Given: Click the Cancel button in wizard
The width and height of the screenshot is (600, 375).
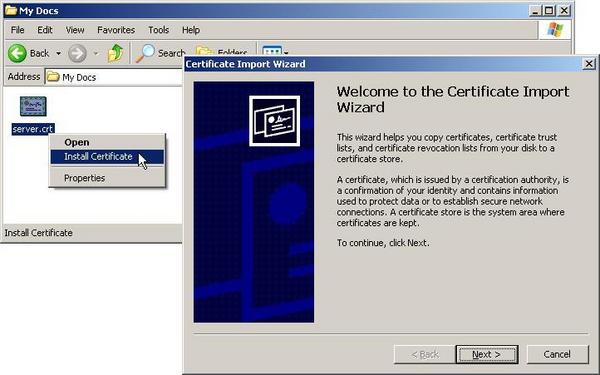Looking at the screenshot, I should [557, 354].
